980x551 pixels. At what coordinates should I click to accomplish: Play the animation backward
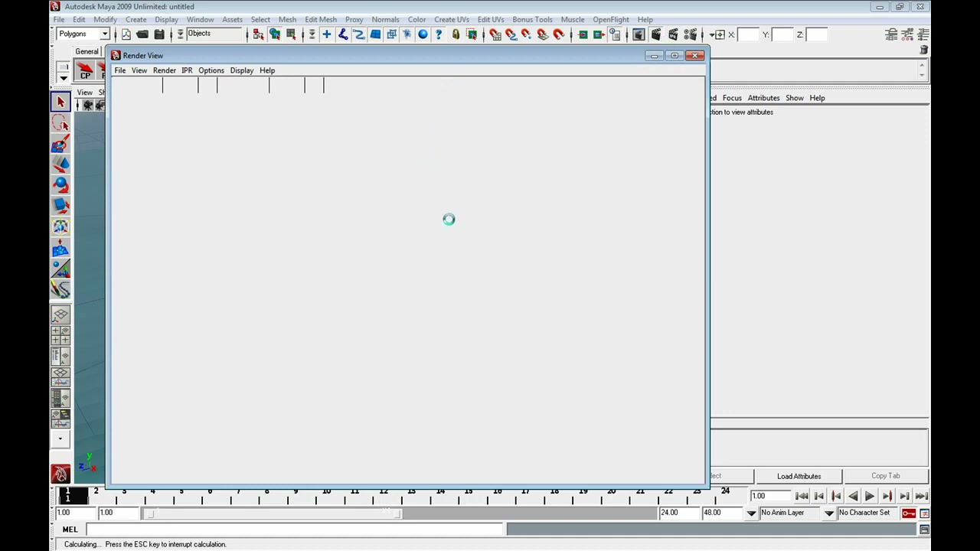(x=853, y=496)
